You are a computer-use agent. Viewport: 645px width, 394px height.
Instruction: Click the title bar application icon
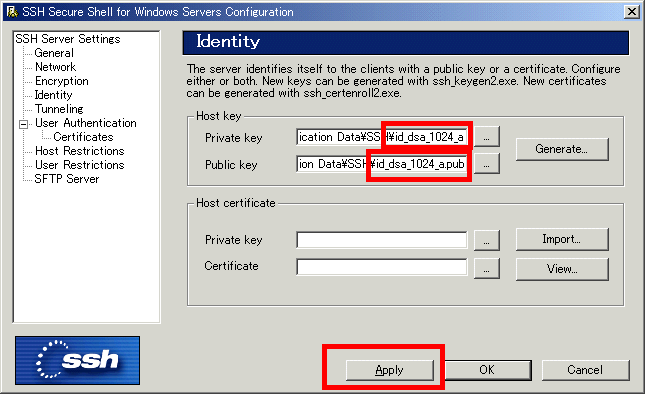click(x=12, y=12)
